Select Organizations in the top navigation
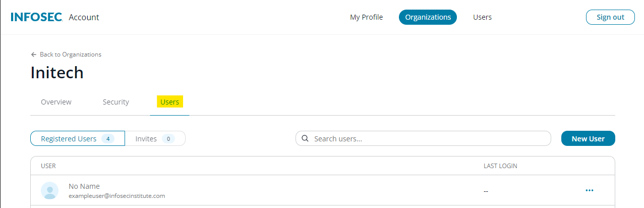The width and height of the screenshot is (644, 208). 428,17
